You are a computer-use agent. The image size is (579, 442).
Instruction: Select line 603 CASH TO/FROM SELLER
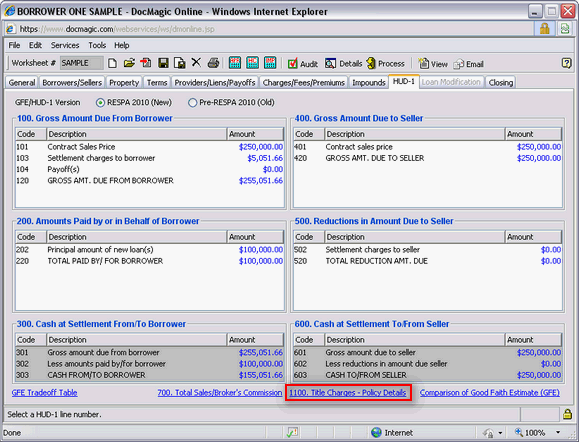(428, 375)
